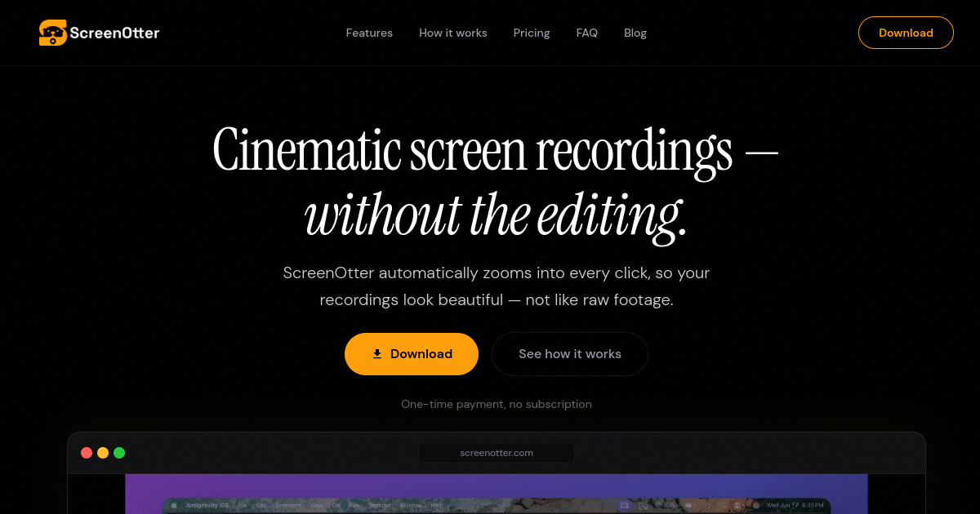This screenshot has height=514, width=980.
Task: Select the See how it works button
Action: pyautogui.click(x=570, y=354)
